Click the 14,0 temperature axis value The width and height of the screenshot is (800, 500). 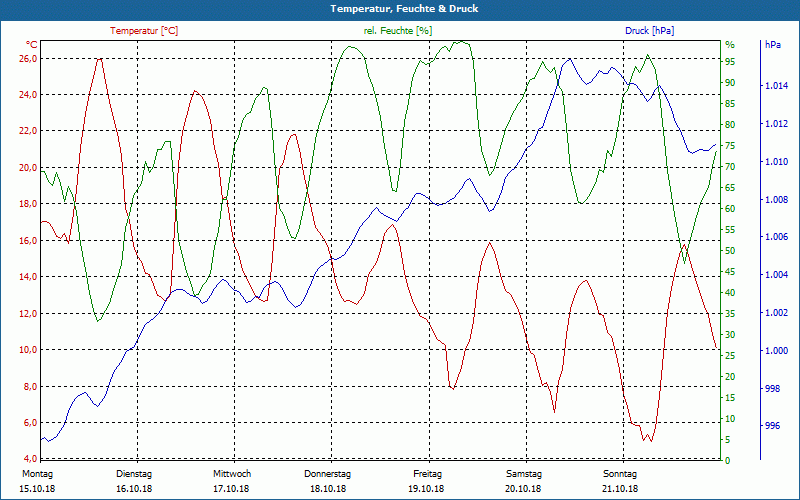(28, 277)
